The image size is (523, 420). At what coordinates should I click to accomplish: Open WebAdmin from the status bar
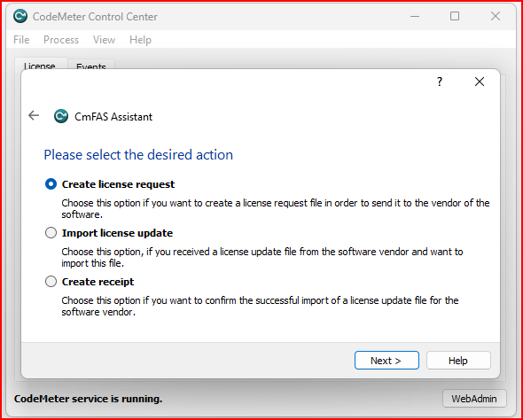474,399
